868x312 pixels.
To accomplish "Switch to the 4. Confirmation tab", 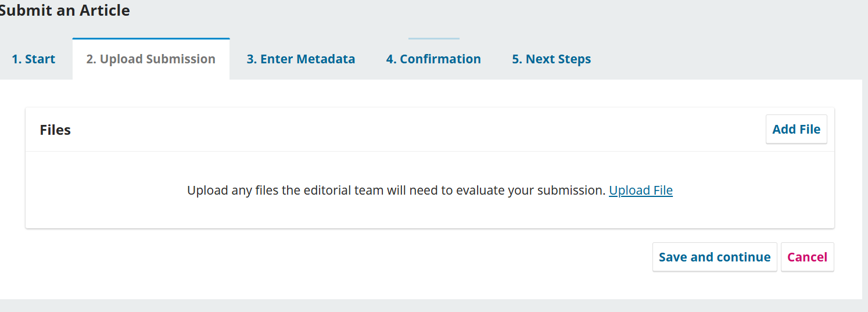I will (433, 59).
